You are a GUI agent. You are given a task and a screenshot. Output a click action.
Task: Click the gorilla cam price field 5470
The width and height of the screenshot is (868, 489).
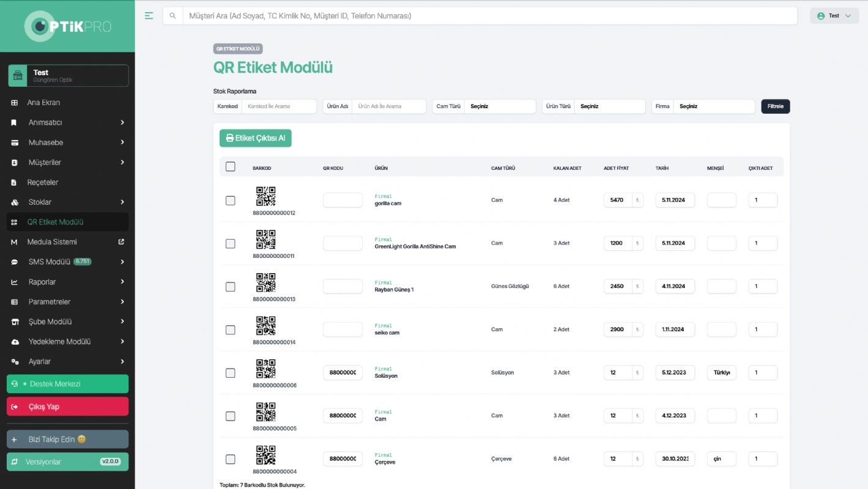[618, 200]
